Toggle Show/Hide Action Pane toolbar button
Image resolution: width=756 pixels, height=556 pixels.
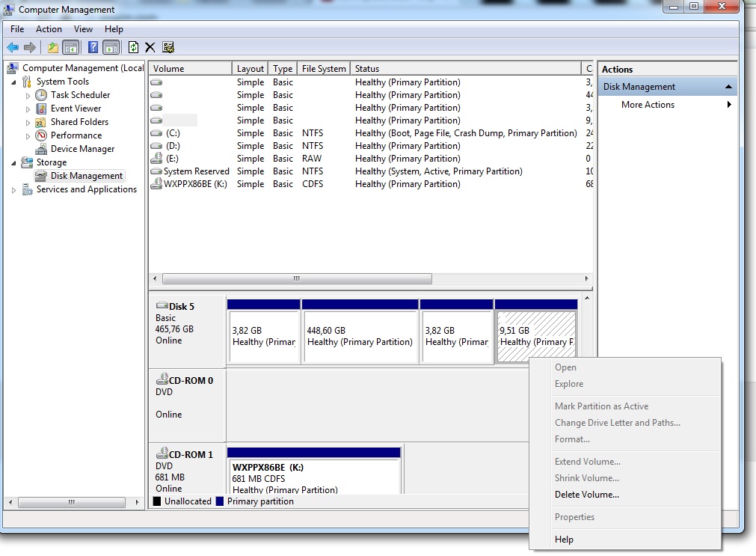click(111, 47)
